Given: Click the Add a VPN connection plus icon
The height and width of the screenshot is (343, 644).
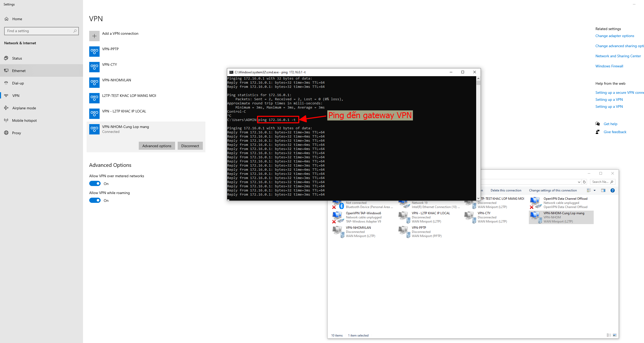Looking at the screenshot, I should (x=94, y=36).
